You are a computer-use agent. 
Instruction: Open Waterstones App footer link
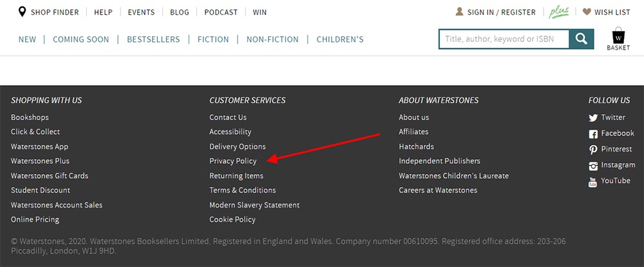pos(39,146)
